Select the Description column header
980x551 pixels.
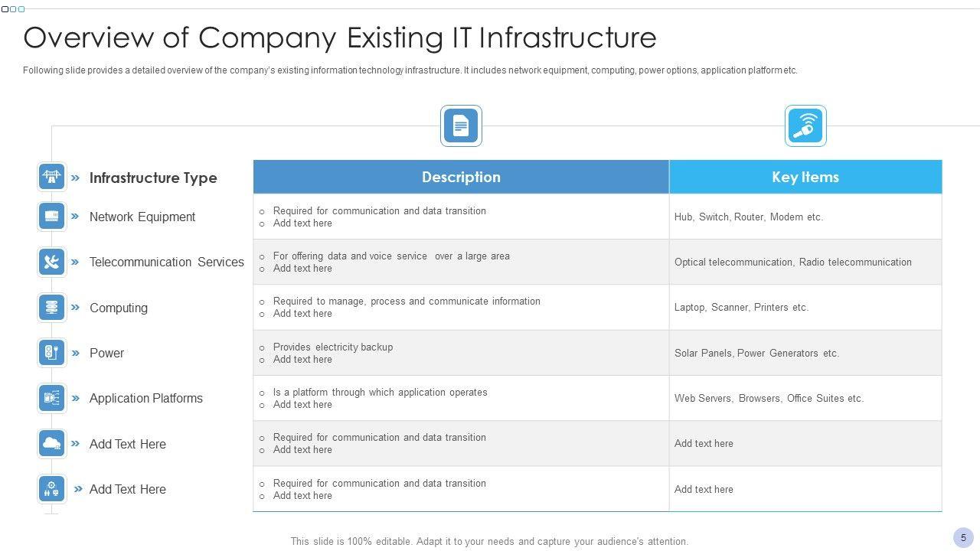[x=461, y=177]
